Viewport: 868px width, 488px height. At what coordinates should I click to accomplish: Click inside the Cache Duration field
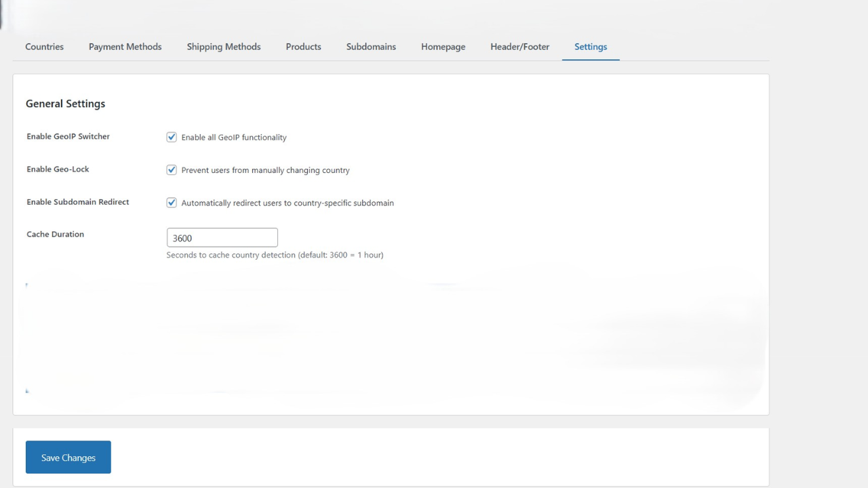(x=222, y=237)
